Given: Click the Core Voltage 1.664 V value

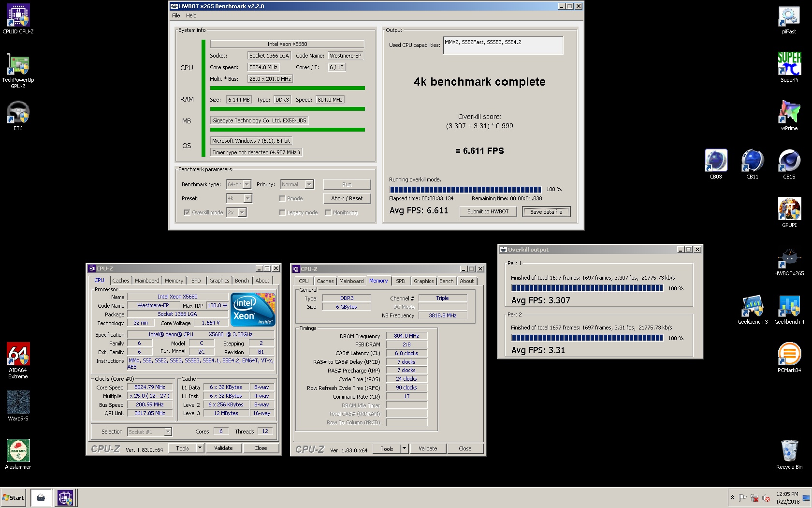Looking at the screenshot, I should [x=211, y=323].
